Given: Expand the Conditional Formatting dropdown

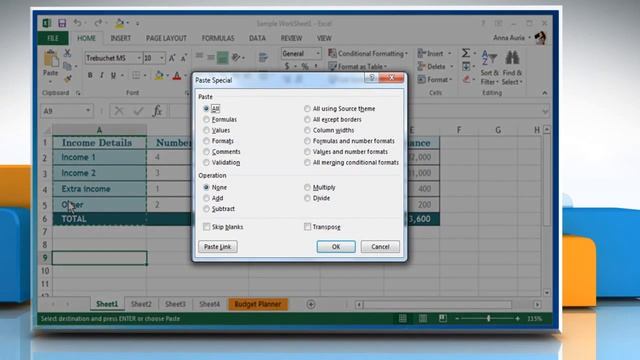Looking at the screenshot, I should 407,53.
